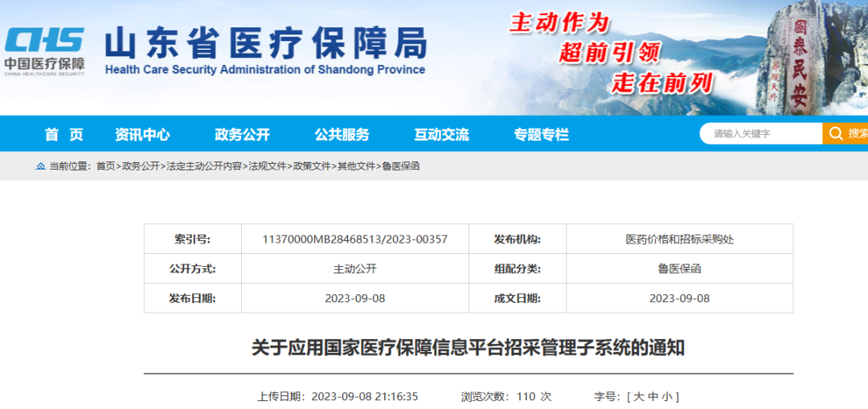Click the 山东省医疗保障局 site title
Image resolution: width=868 pixels, height=409 pixels.
tap(266, 43)
